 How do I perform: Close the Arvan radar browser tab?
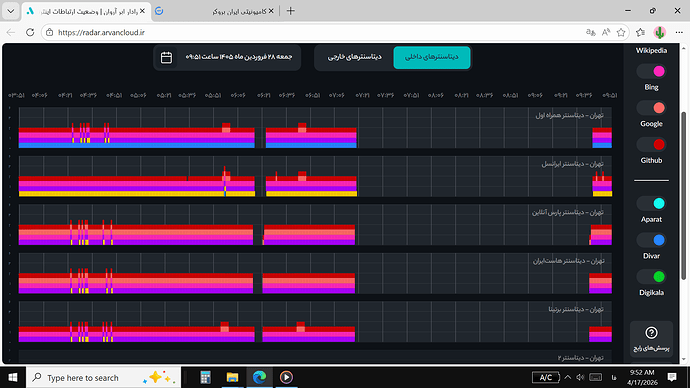[142, 11]
